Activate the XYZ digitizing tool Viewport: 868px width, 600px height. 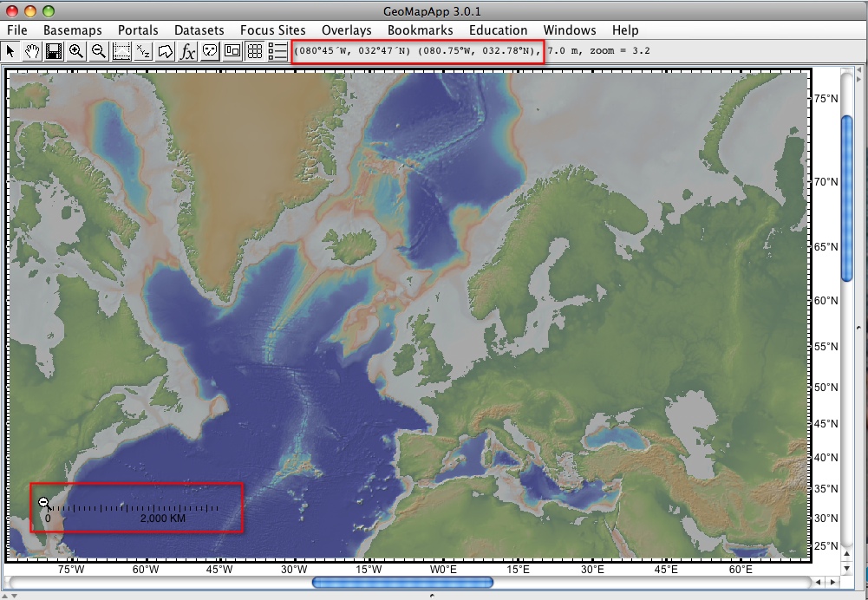pyautogui.click(x=142, y=50)
